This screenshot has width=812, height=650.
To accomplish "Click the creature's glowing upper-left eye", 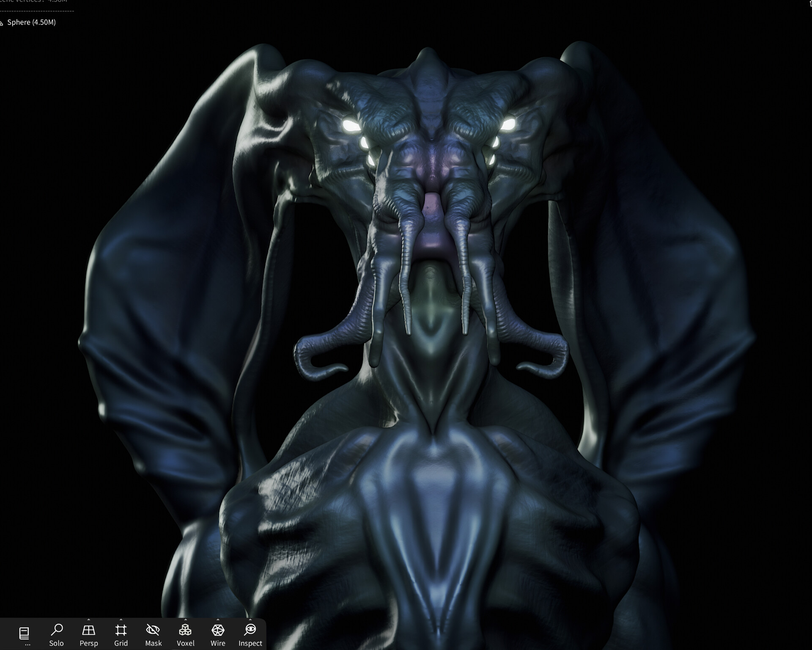I will tap(350, 125).
